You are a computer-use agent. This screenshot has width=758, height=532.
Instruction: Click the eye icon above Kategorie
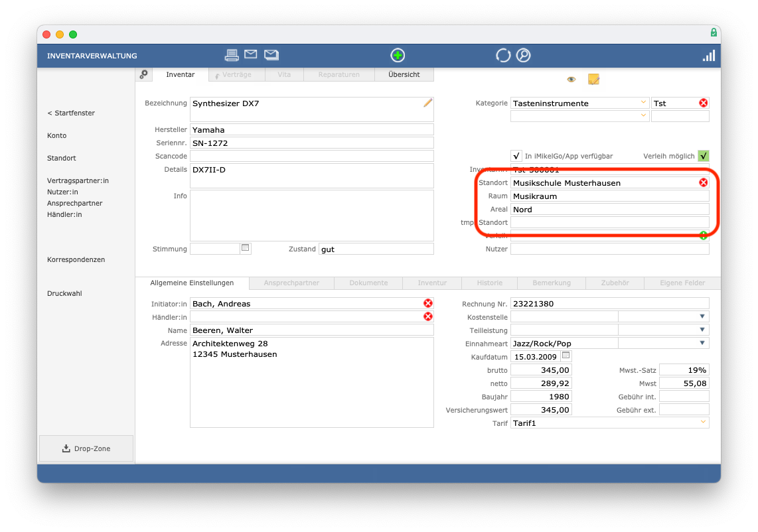pos(571,79)
